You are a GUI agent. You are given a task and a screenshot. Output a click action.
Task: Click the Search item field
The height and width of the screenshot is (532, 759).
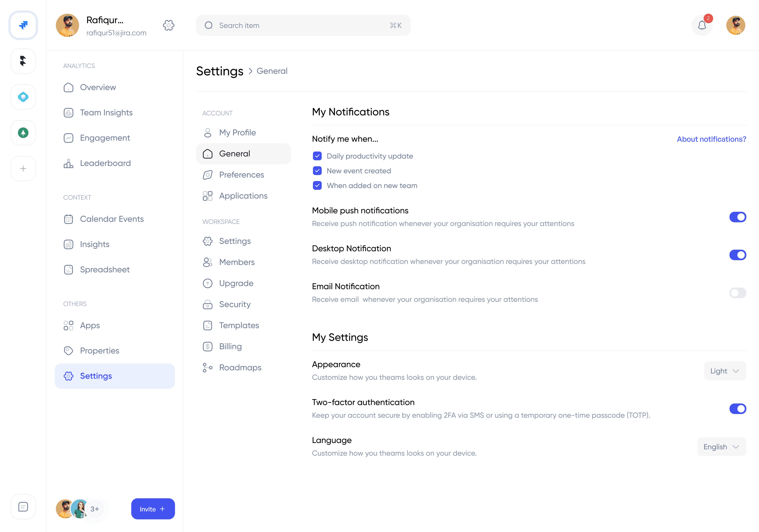[x=303, y=25]
